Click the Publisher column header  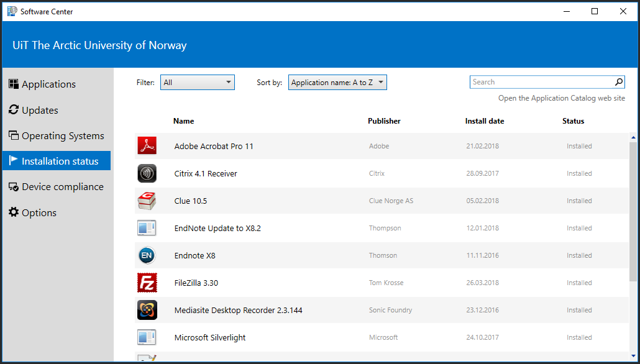[x=384, y=121]
